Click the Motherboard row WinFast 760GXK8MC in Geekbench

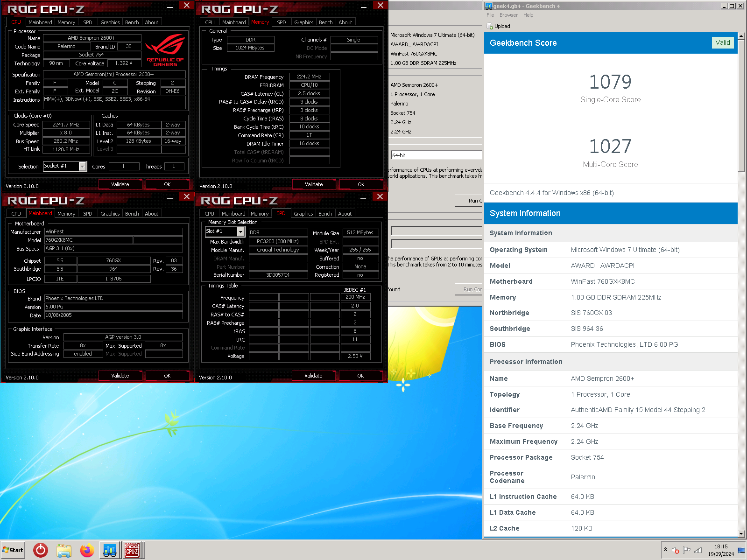tap(611, 281)
